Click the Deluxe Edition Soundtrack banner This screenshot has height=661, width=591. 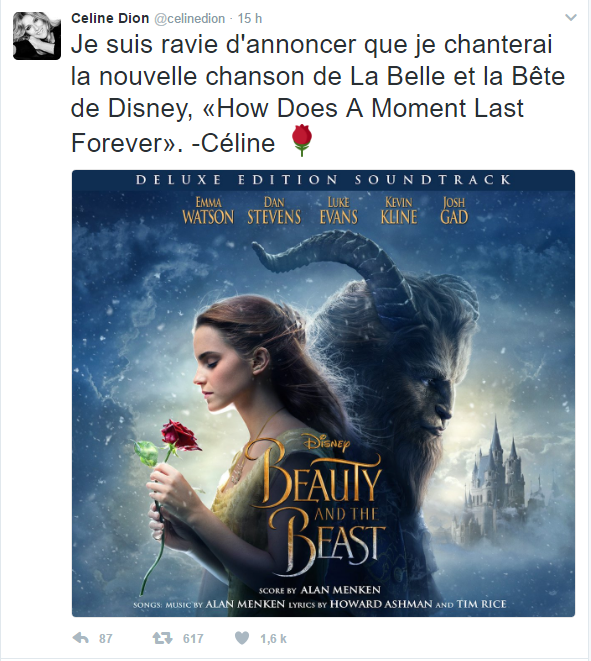323,180
